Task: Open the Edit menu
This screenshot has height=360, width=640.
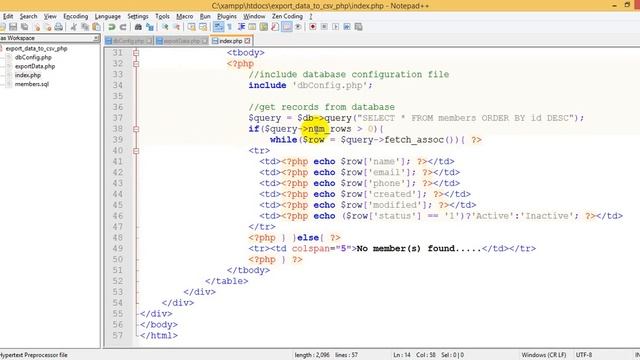Action: [x=8, y=16]
